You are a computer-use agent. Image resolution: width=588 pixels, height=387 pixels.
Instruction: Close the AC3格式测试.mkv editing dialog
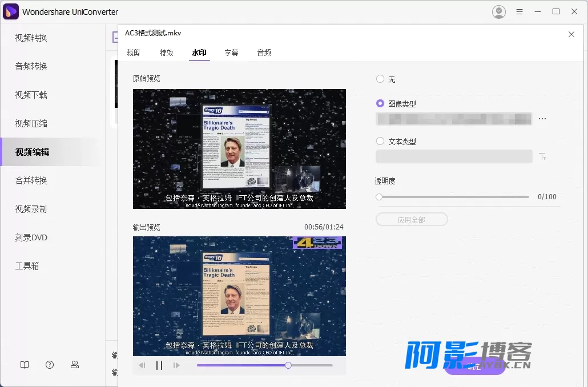571,34
